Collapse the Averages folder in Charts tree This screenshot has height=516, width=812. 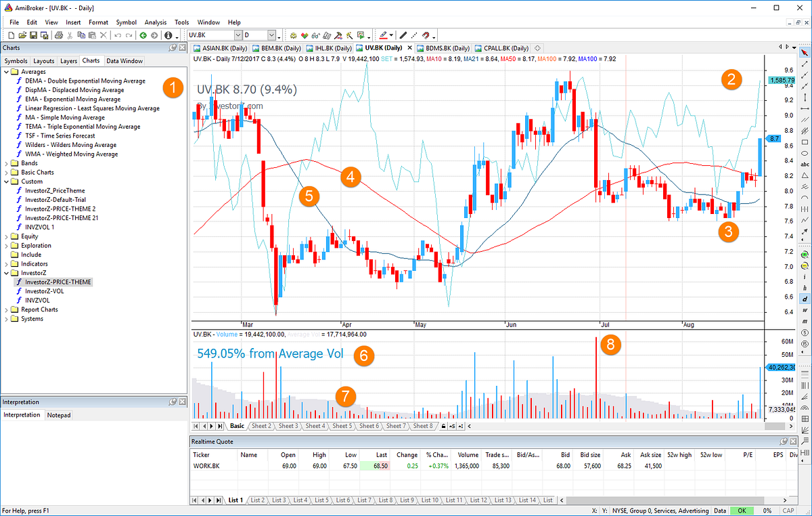(6, 71)
